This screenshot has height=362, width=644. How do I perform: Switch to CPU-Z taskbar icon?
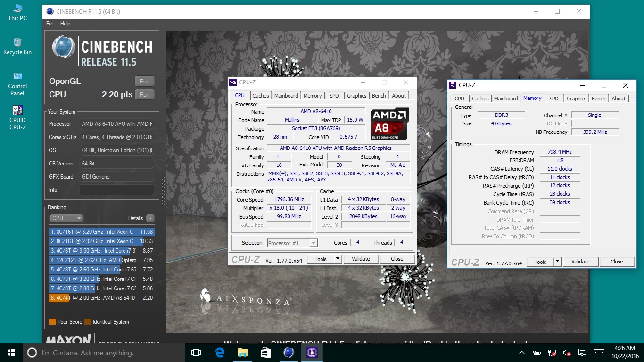tap(312, 353)
